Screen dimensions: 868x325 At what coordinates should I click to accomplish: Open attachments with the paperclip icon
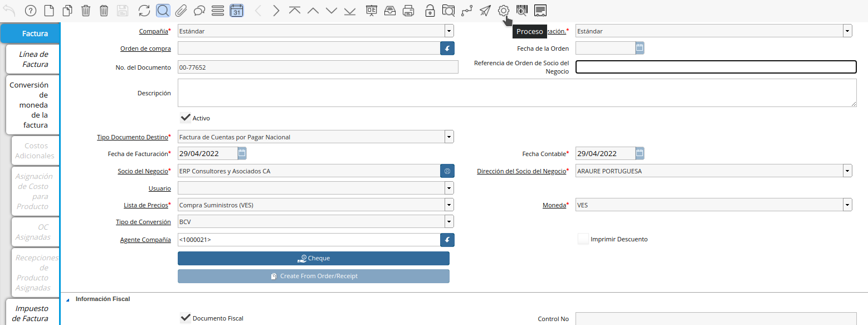tap(181, 11)
